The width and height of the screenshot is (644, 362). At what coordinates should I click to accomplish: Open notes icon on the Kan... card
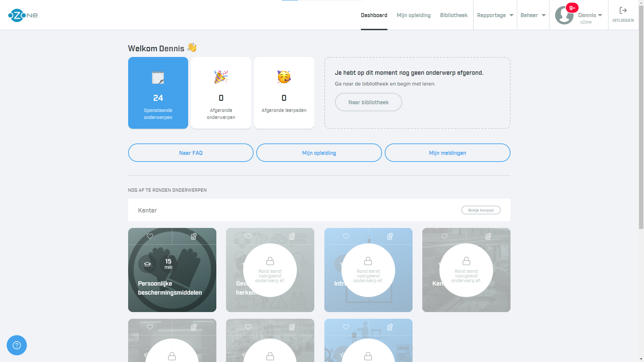[488, 236]
